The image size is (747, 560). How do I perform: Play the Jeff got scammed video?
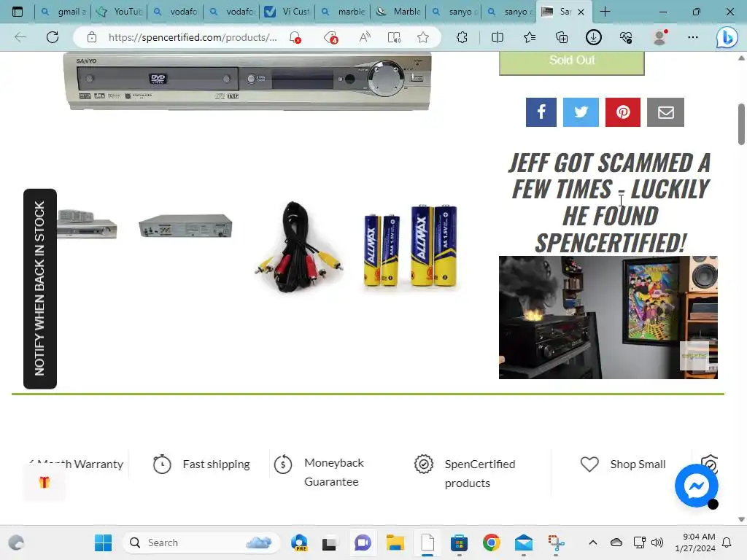608,318
